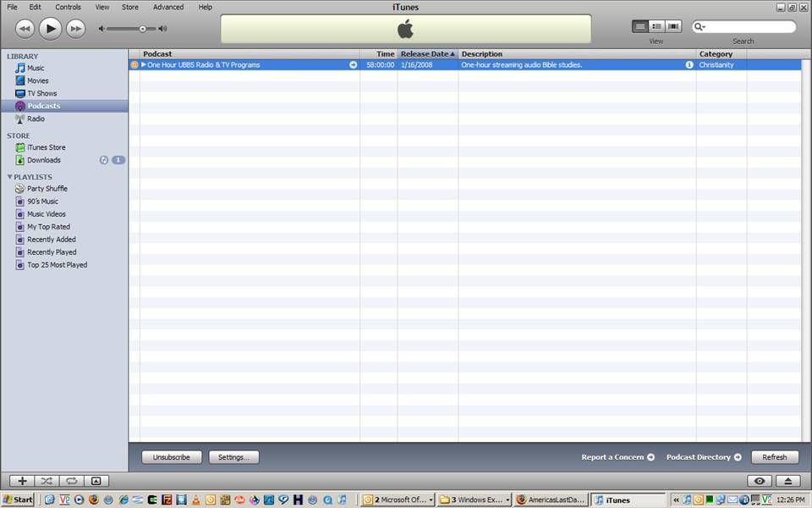The height and width of the screenshot is (508, 812).
Task: Switch to grouped album view
Action: (x=656, y=26)
